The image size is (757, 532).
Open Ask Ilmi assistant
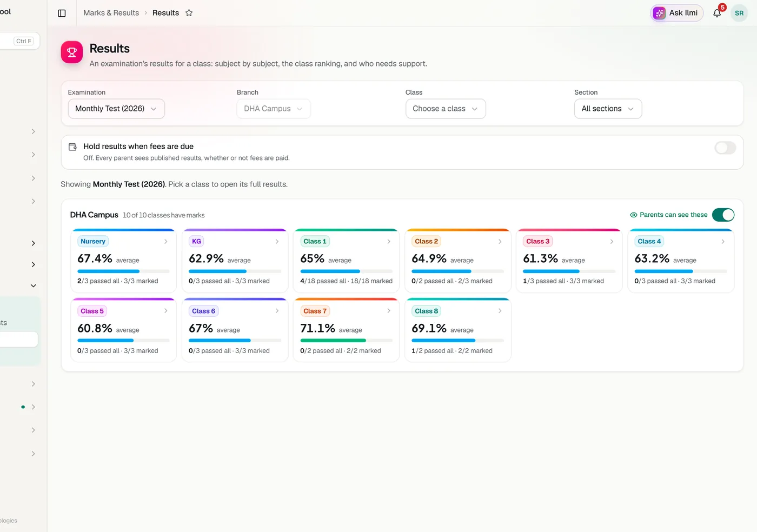(x=676, y=13)
